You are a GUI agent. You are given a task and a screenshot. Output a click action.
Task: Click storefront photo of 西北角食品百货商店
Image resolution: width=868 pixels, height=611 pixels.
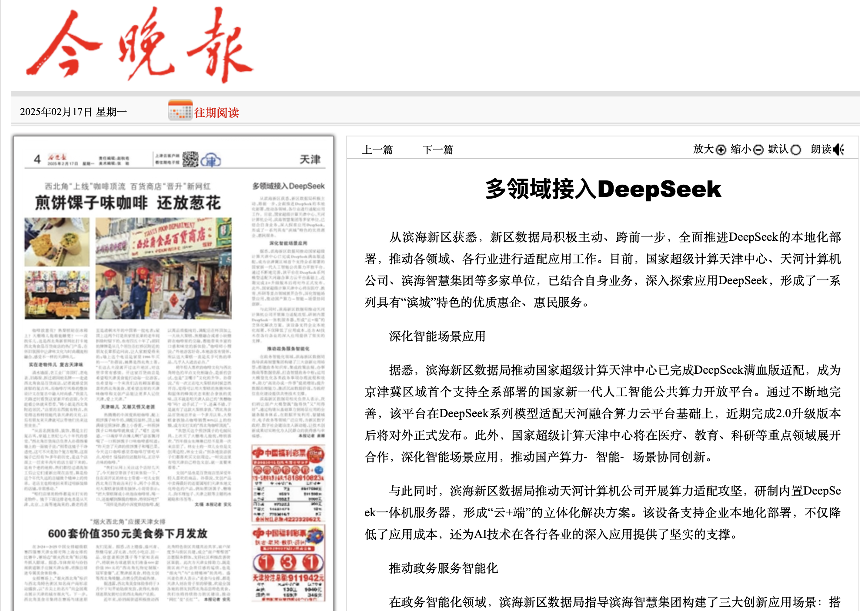click(164, 268)
